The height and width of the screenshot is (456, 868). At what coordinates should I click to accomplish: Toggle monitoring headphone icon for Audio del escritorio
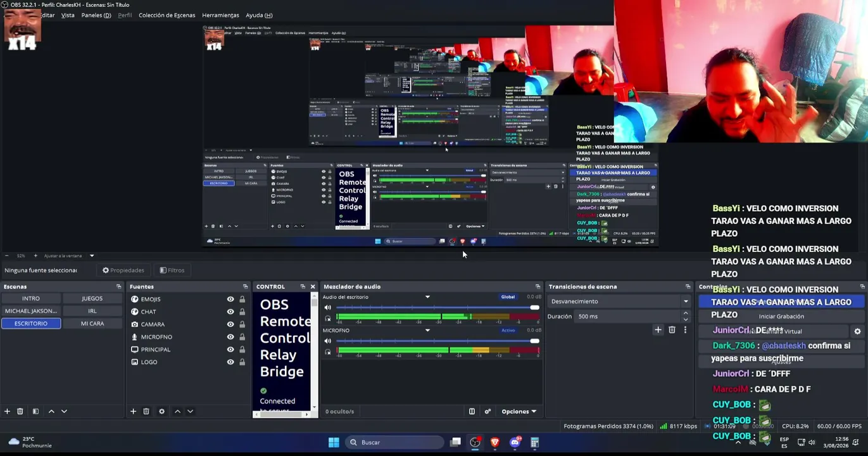327,318
